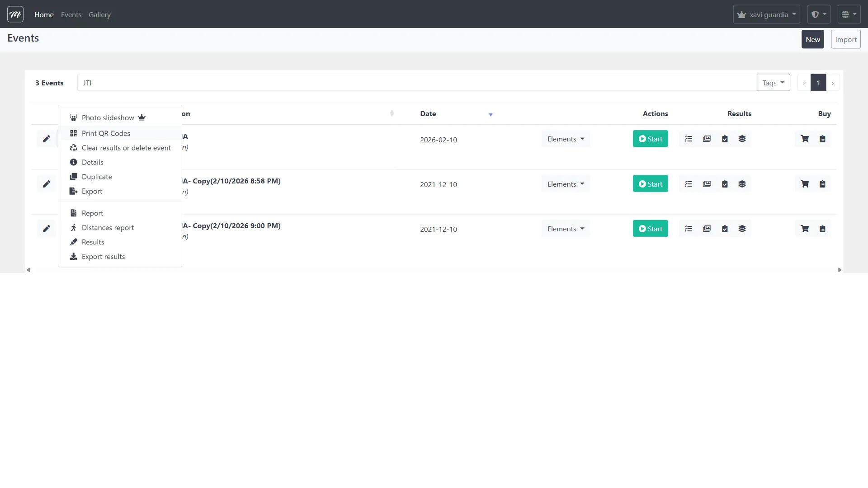Choose Duplicate in the event menu

tap(97, 177)
